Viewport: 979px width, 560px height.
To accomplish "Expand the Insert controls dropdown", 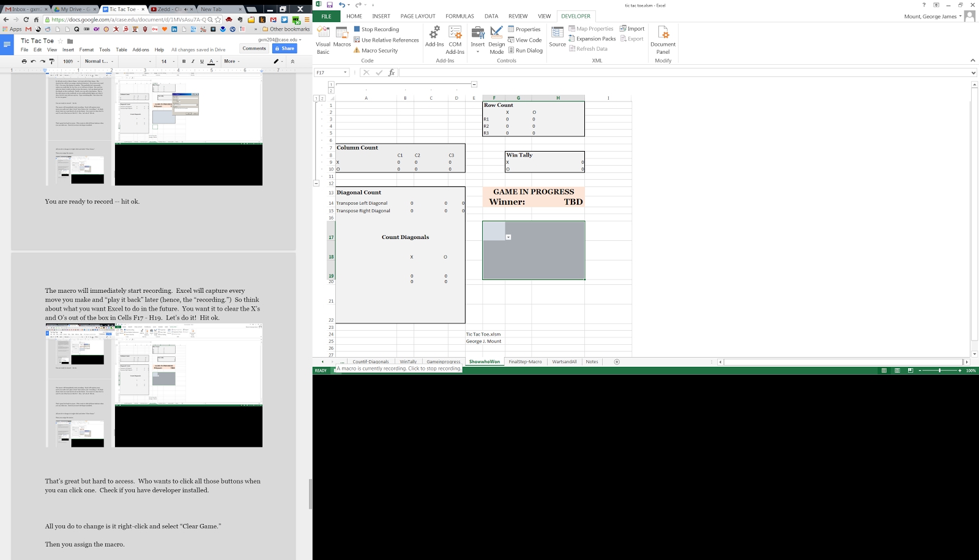I will pos(478,51).
